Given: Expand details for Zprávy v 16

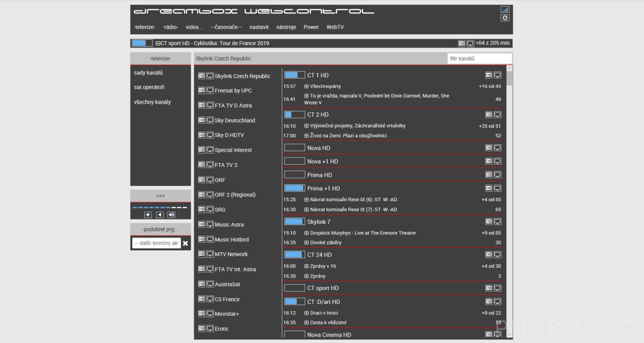Looking at the screenshot, I should [x=306, y=266].
